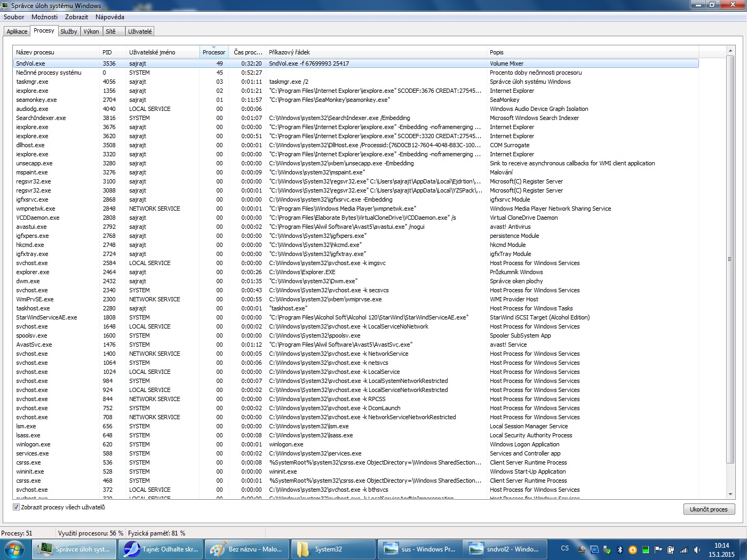Switch to the Výkon tab

coord(91,31)
